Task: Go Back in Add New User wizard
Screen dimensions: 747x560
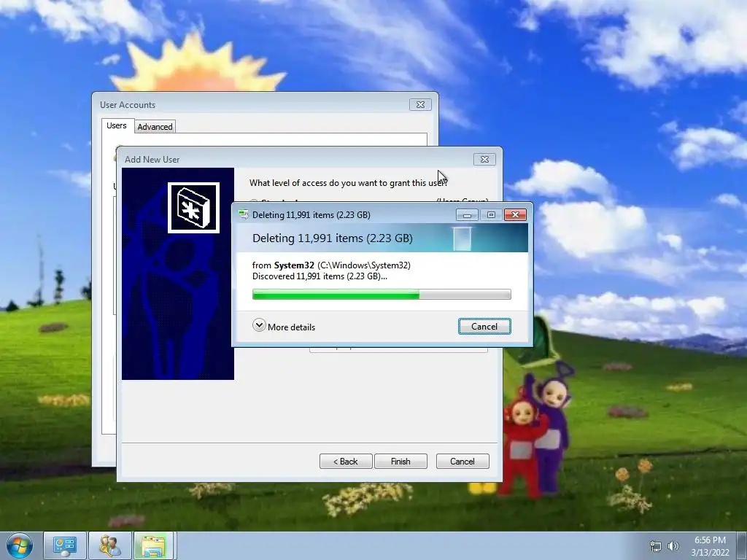Action: click(345, 462)
